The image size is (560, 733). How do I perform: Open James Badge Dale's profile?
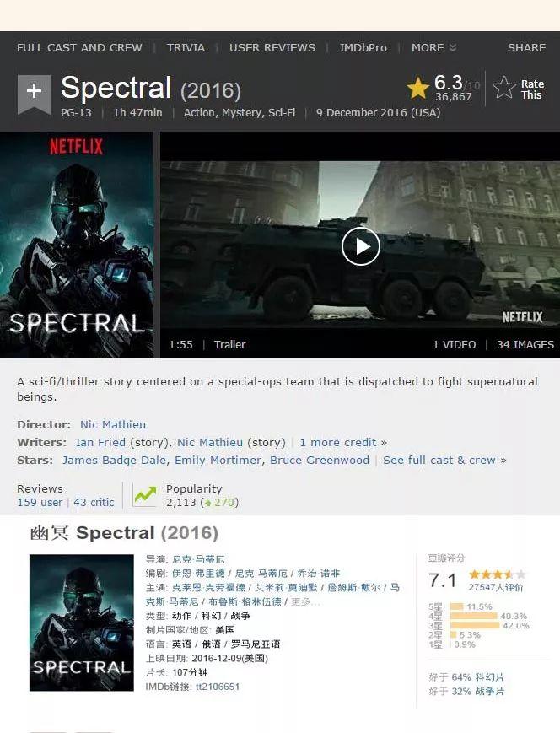114,460
